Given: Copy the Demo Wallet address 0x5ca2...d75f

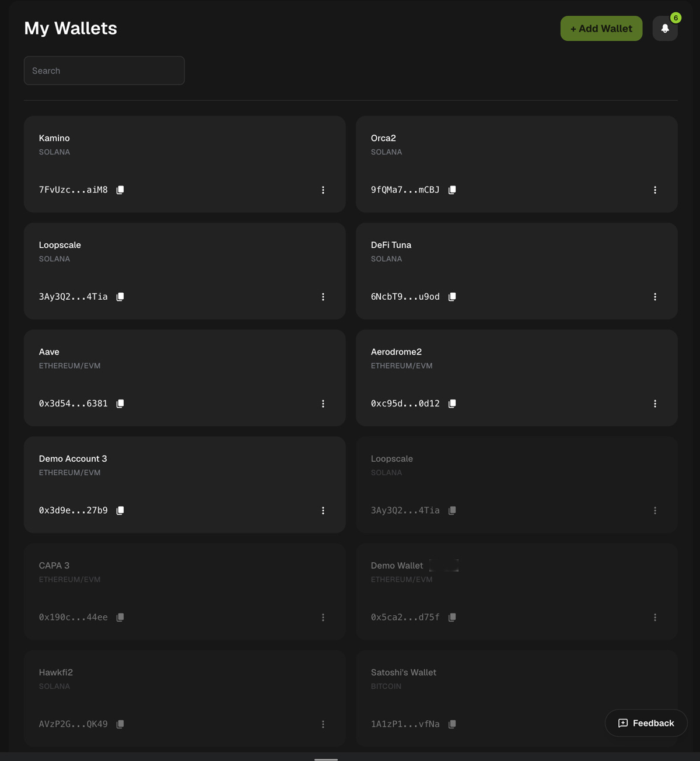Looking at the screenshot, I should 452,617.
